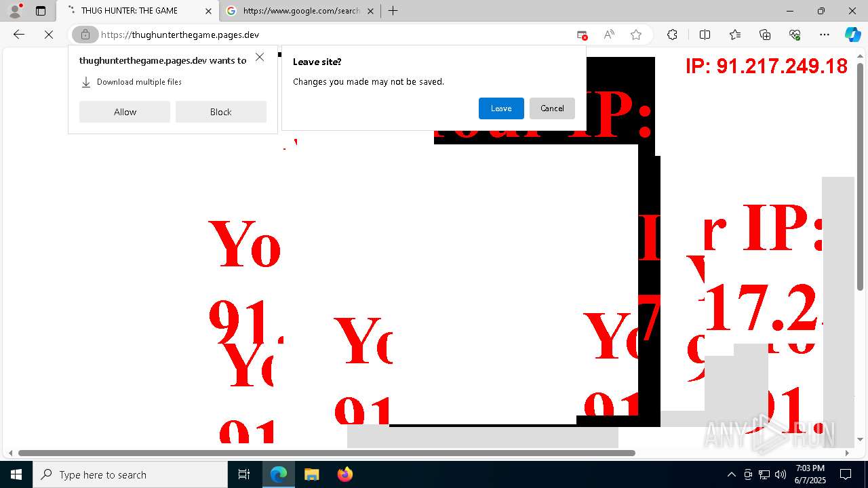Open the volume control tray icon
The width and height of the screenshot is (868, 488).
click(781, 474)
